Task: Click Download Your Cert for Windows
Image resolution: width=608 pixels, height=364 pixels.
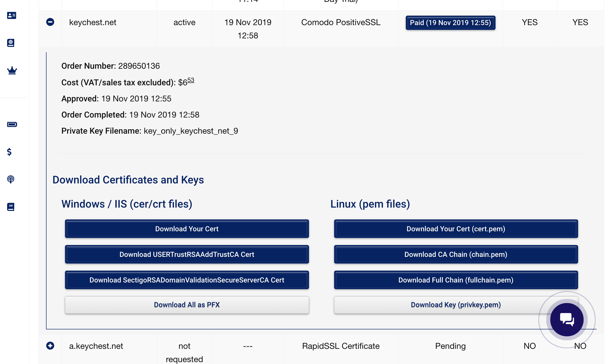Action: click(187, 229)
